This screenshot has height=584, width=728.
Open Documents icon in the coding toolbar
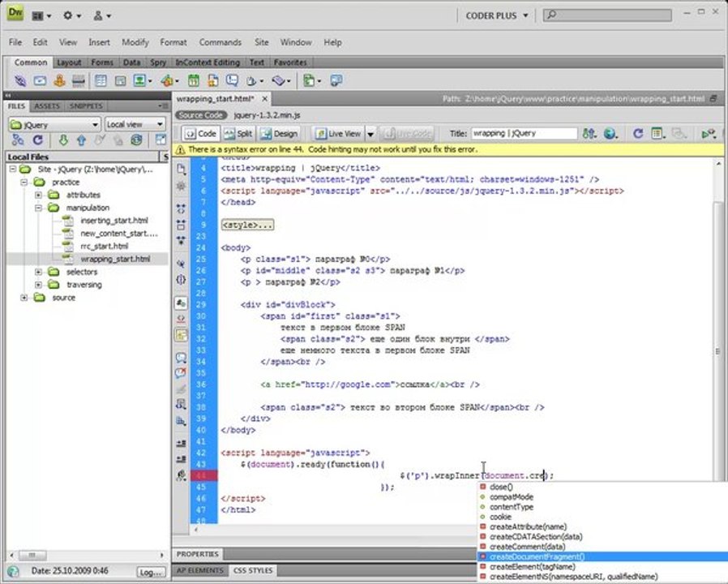click(x=181, y=169)
